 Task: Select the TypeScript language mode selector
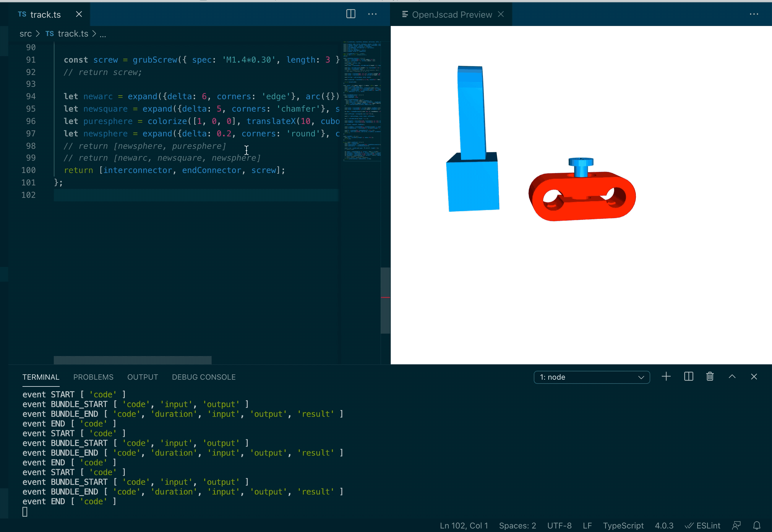pos(623,526)
